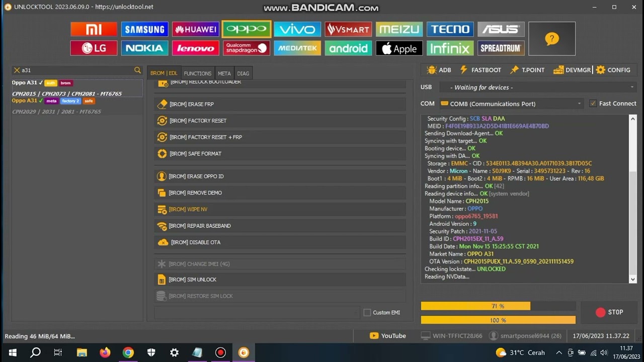Click the 100% progress bar
Image resolution: width=644 pixels, height=362 pixels.
coord(498,320)
